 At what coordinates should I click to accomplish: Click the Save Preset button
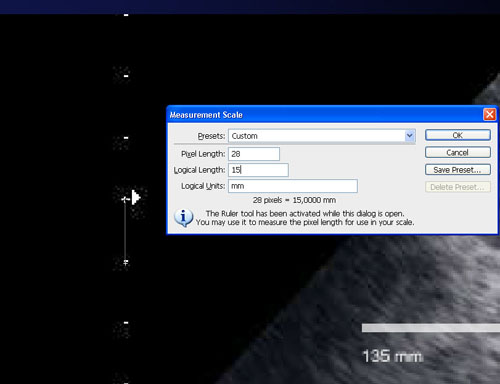458,170
